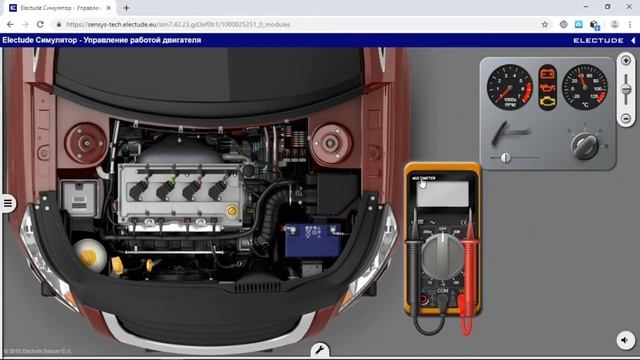Rotate the multimeter selector dial
Viewport: 640px width, 360px height.
[x=442, y=257]
